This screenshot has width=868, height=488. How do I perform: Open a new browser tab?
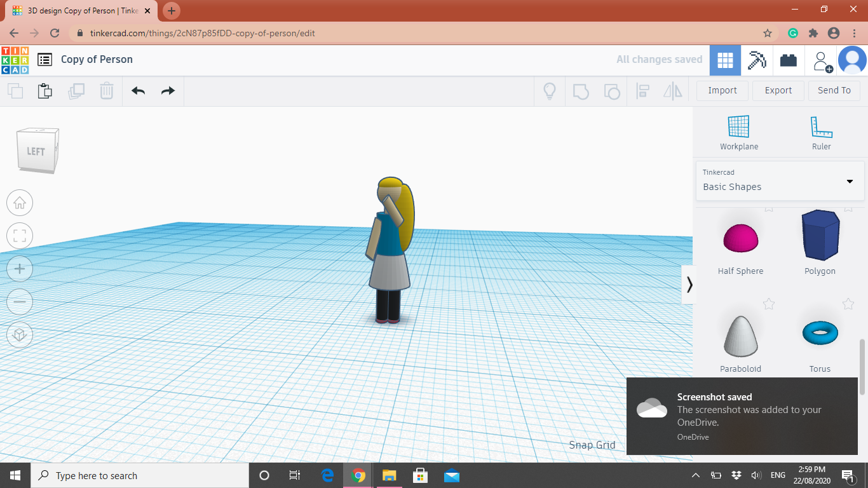[172, 11]
